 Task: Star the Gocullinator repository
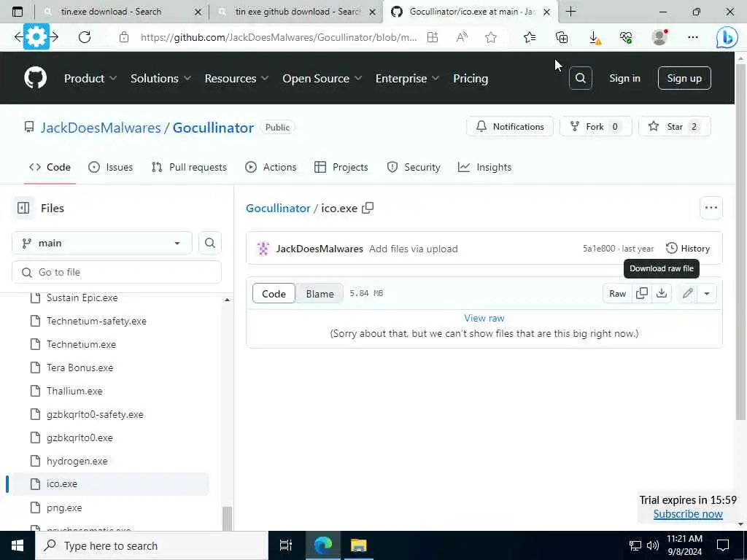point(674,127)
